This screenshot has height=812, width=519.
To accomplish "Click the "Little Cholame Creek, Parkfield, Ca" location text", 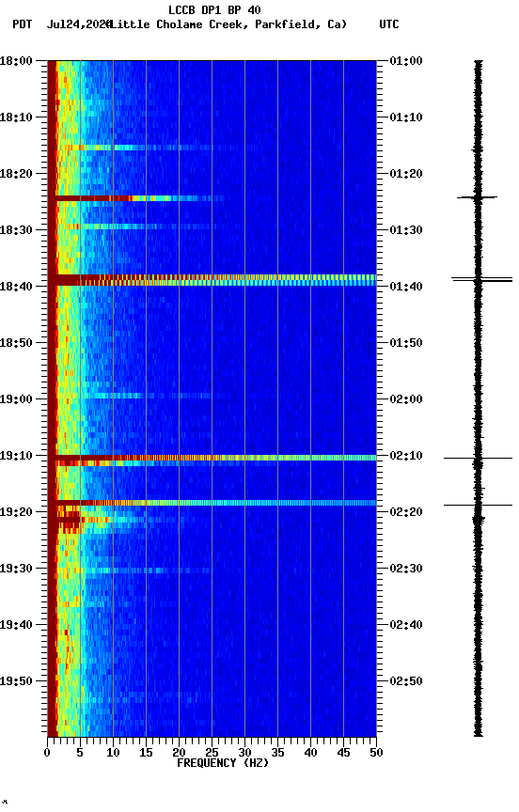I will click(x=226, y=24).
